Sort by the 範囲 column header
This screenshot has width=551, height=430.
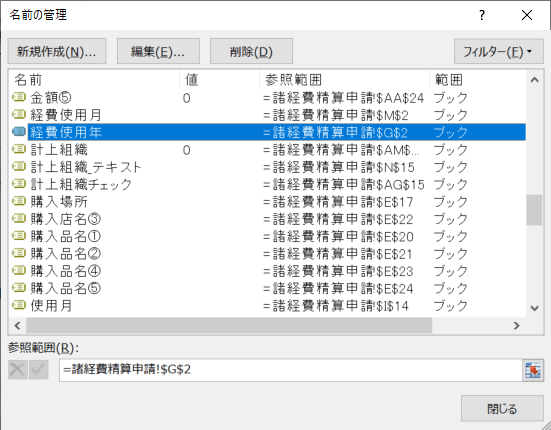coord(478,80)
